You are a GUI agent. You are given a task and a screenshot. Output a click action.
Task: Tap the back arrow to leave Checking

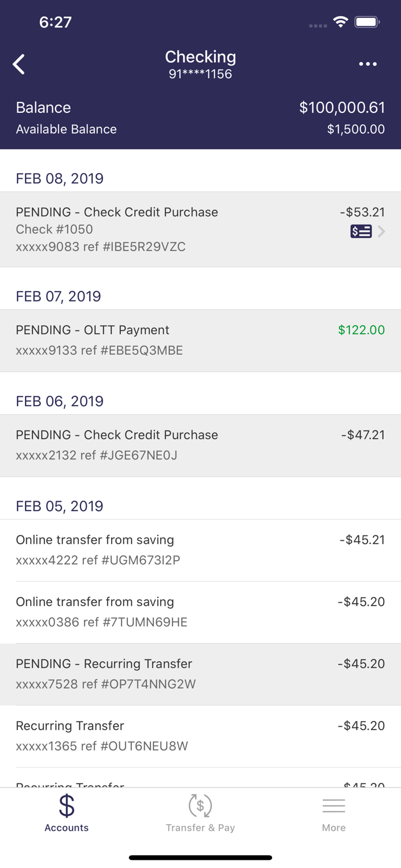click(19, 64)
